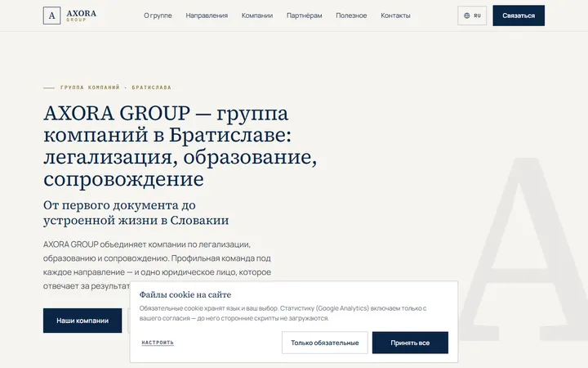The image size is (588, 368).
Task: Click the "Файлы cookie на сайте" heading
Action: click(x=185, y=294)
